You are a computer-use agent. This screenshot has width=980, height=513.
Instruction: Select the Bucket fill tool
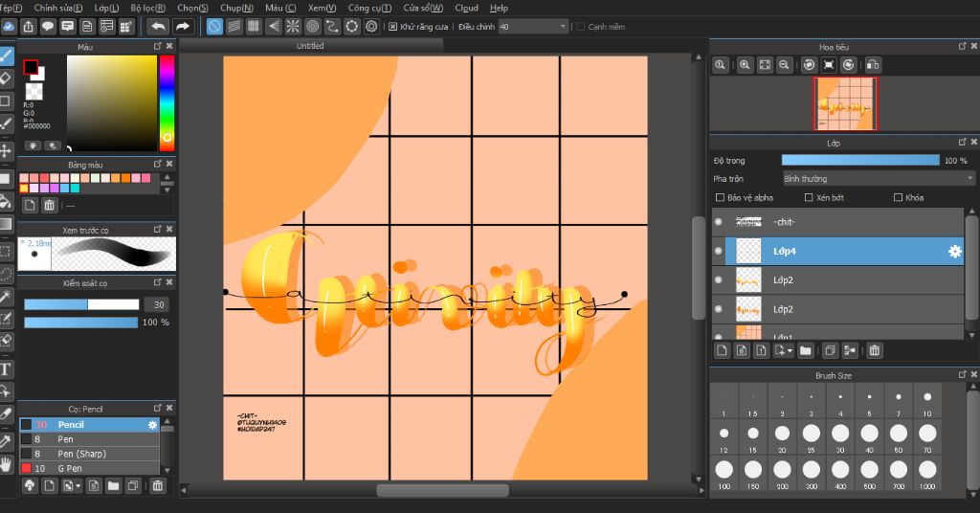tap(6, 201)
